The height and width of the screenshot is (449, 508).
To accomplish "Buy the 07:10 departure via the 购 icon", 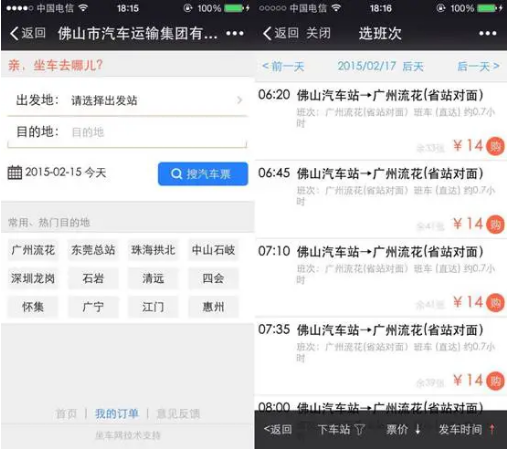I will click(x=495, y=303).
